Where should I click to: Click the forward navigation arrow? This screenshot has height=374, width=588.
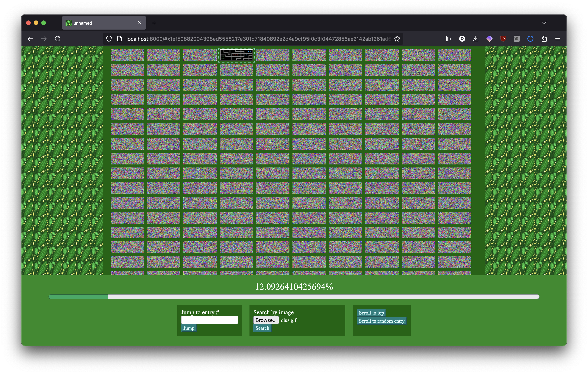(x=44, y=39)
